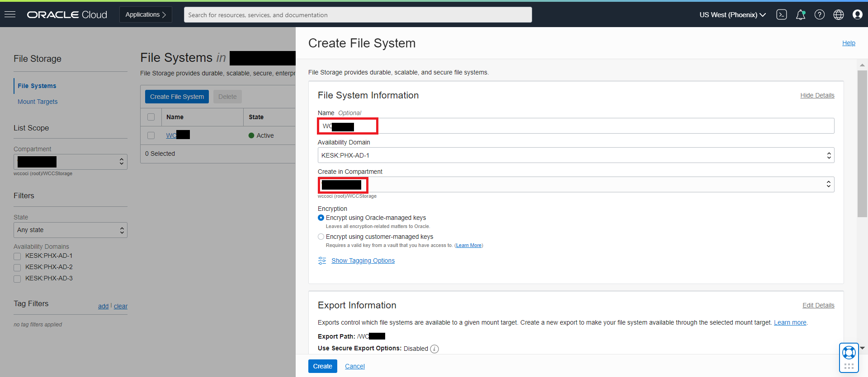Screen dimensions: 868x377
Task: Open Learn More link under customer-managed keys
Action: [469, 245]
